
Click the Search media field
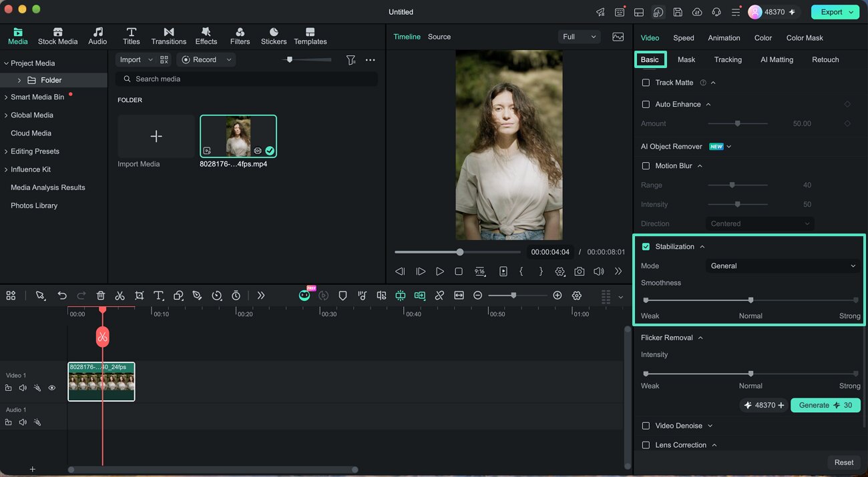tap(246, 79)
